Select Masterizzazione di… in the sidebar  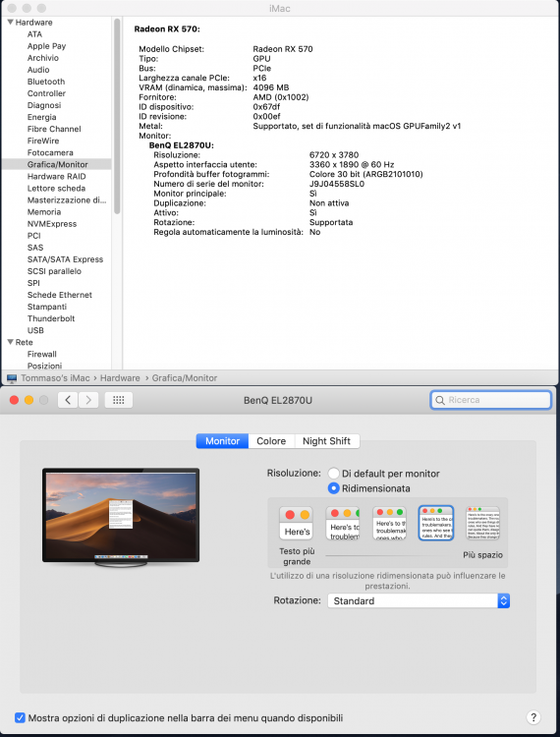(67, 200)
